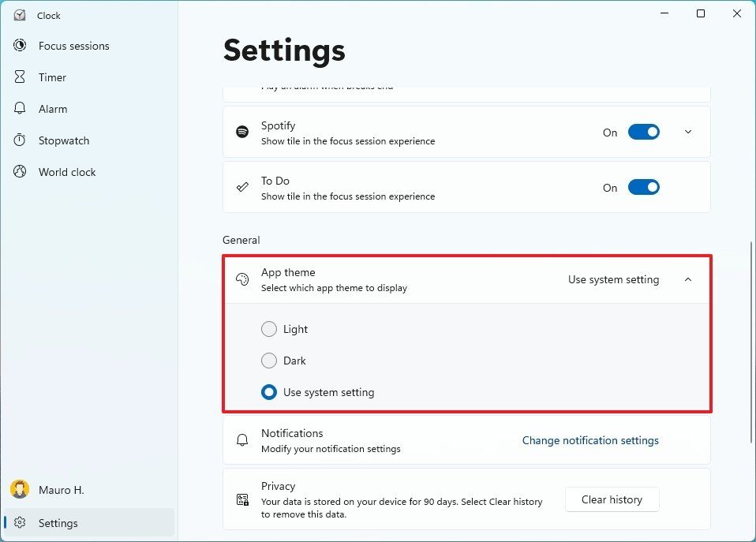Select the Dark theme option
This screenshot has height=542, width=756.
268,361
